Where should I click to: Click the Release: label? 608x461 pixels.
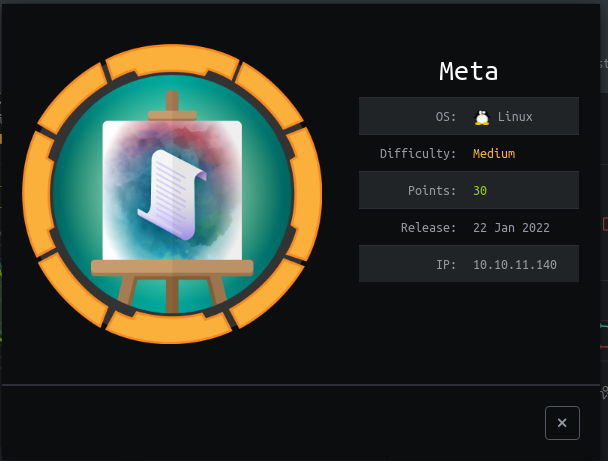(428, 228)
